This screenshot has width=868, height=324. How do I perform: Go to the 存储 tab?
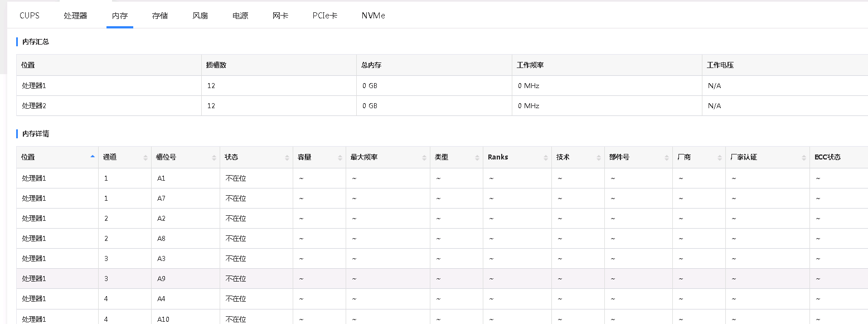tap(160, 16)
